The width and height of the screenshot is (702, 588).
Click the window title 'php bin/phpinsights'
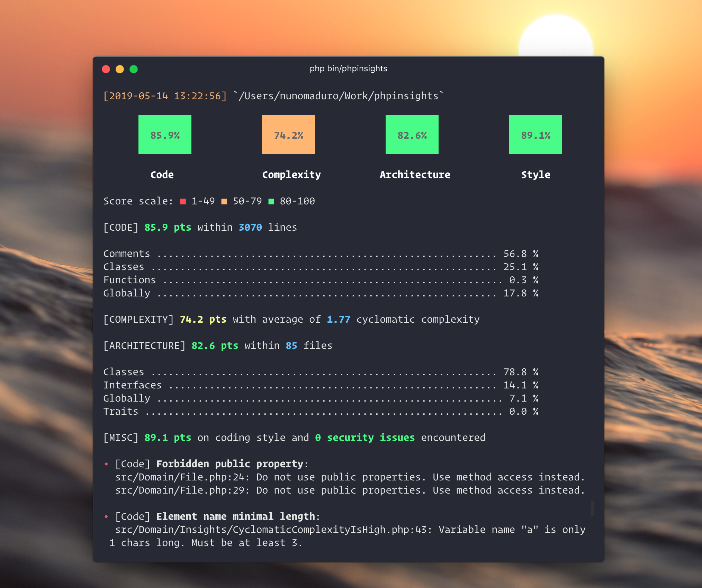348,68
